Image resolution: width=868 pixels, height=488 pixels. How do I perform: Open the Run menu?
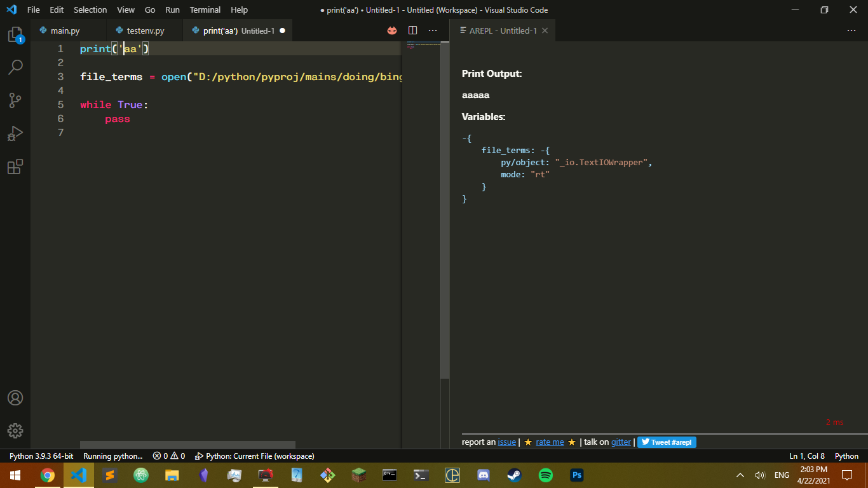pyautogui.click(x=172, y=10)
